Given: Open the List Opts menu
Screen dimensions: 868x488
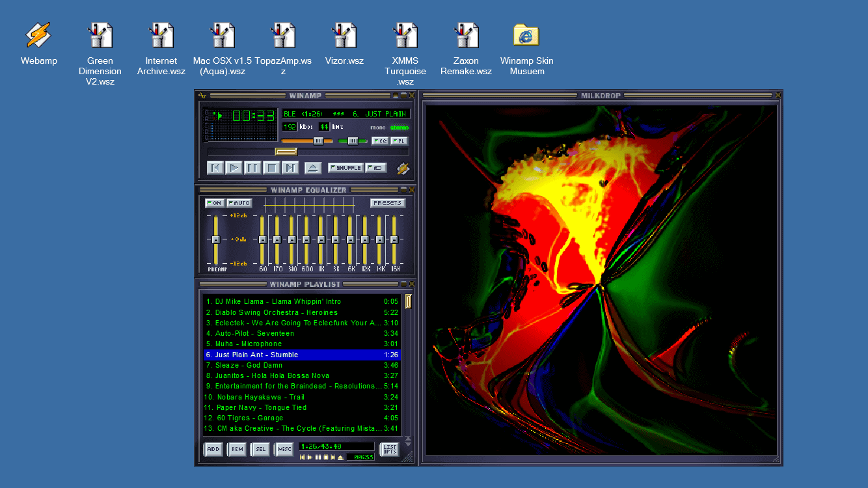Looking at the screenshot, I should [x=389, y=450].
